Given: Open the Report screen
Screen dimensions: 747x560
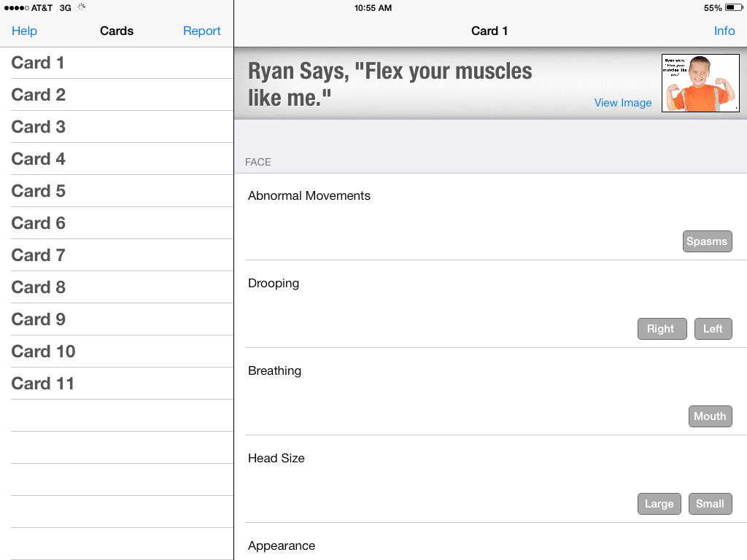Looking at the screenshot, I should point(201,31).
